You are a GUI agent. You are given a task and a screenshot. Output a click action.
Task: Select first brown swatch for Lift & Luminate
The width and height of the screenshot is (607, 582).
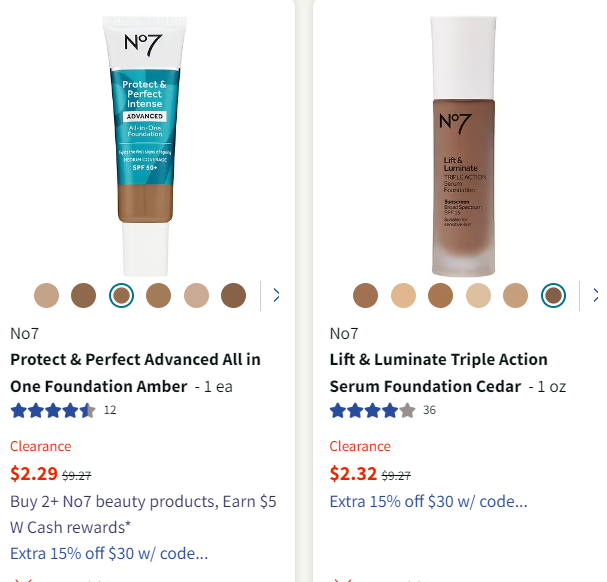(366, 295)
